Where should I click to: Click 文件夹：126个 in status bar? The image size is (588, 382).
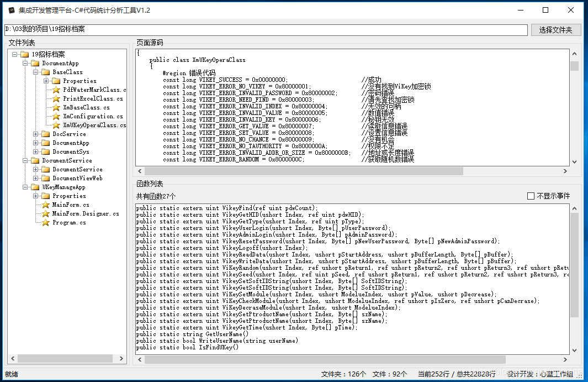pos(343,374)
